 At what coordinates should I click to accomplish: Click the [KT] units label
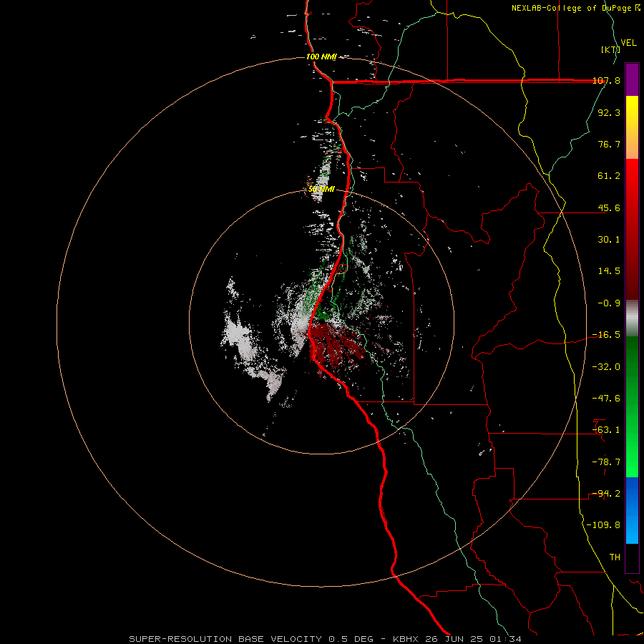611,49
